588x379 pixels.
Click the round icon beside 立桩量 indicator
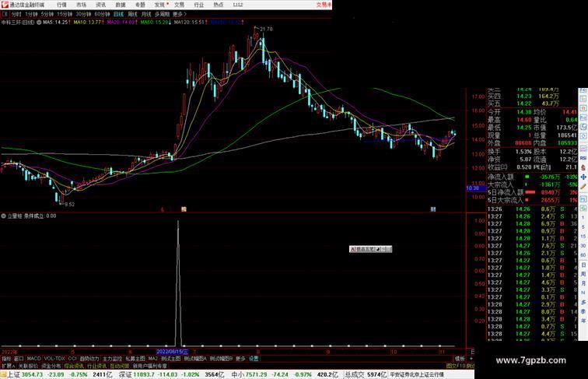tap(3, 216)
